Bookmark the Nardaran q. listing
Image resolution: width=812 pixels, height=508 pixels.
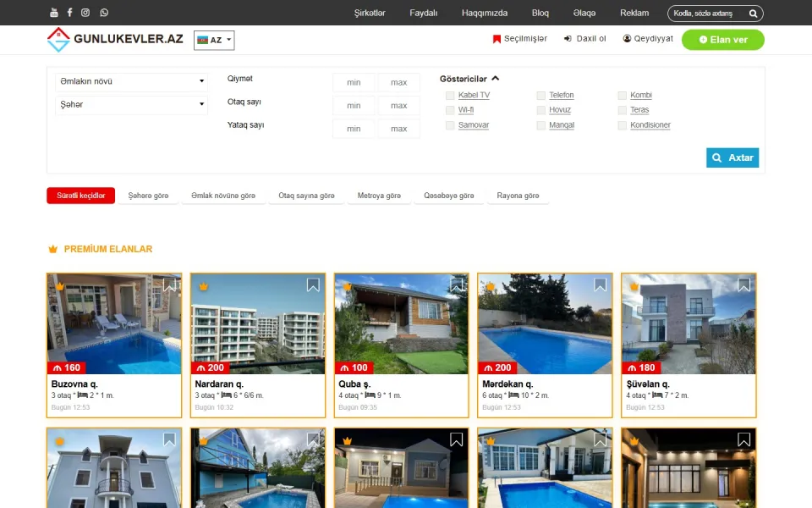click(313, 285)
